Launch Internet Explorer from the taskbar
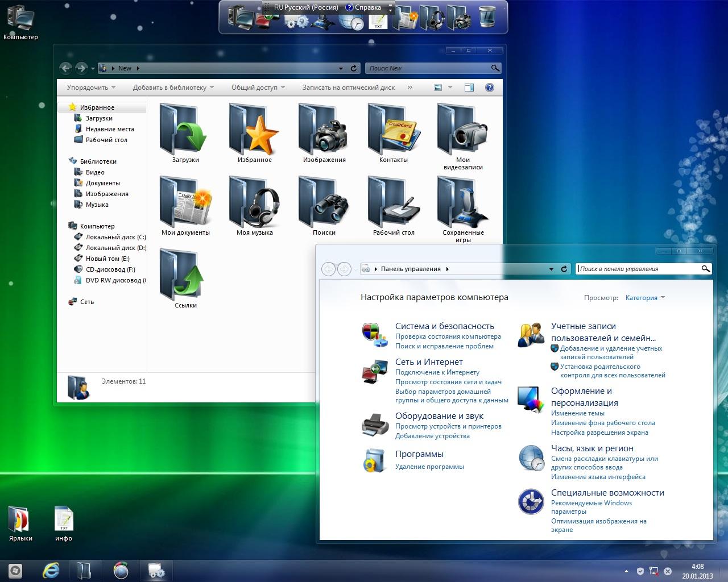Screen dimensions: 728x582 [x=51, y=570]
